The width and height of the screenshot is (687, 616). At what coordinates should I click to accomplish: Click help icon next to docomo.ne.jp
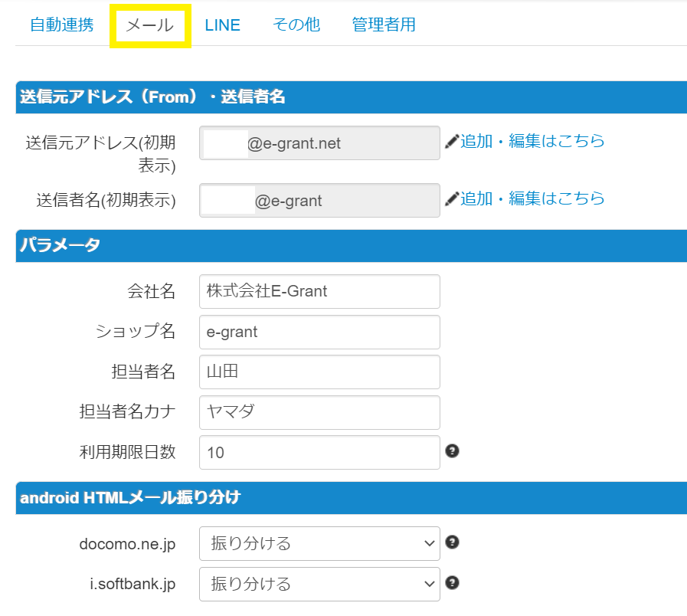coord(452,542)
